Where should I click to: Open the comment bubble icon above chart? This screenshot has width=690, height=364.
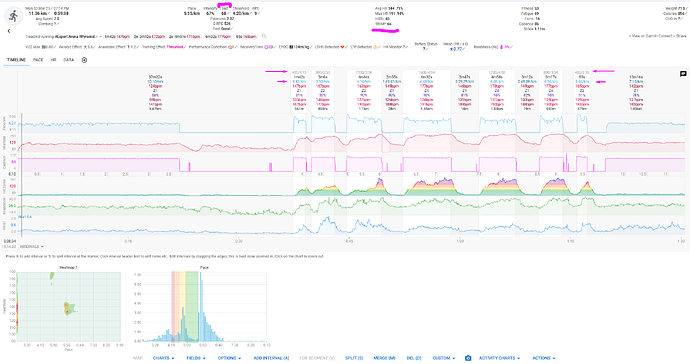coord(683,74)
